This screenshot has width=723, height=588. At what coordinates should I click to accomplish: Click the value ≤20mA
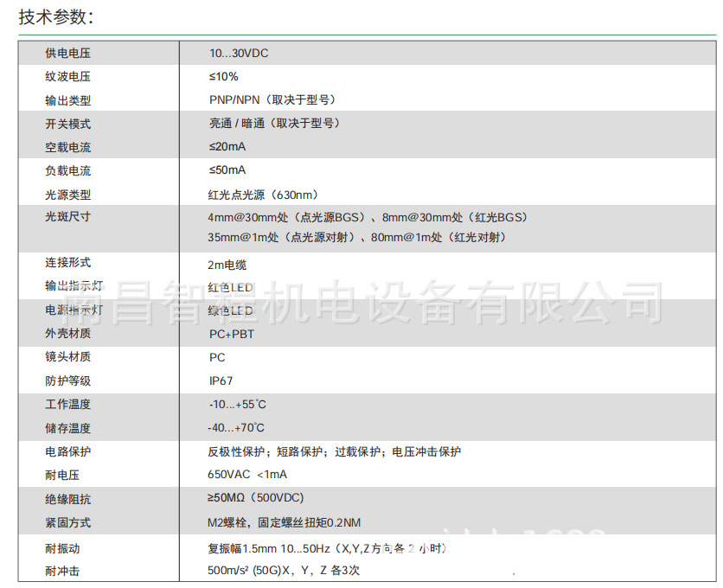pyautogui.click(x=227, y=147)
